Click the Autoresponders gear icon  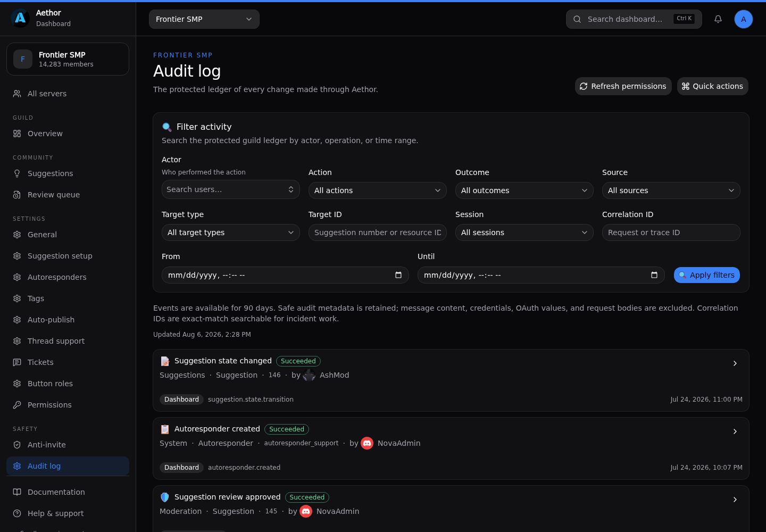coord(17,277)
